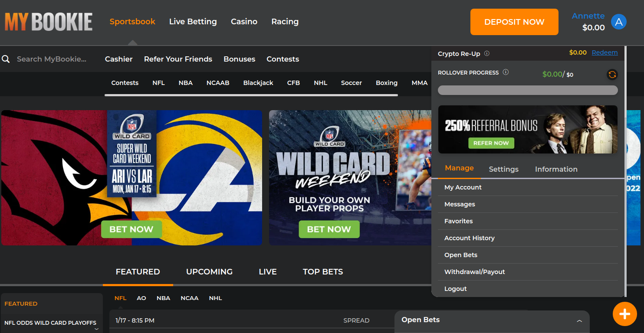Select Soccer in the quick bar

tap(352, 83)
